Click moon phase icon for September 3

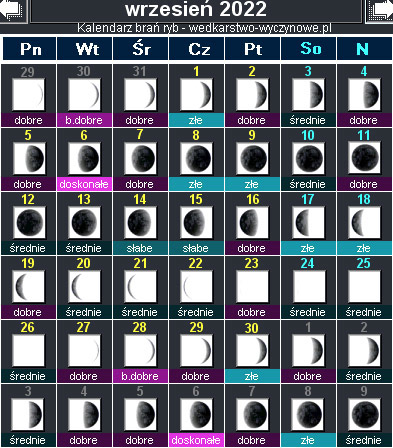click(x=308, y=95)
